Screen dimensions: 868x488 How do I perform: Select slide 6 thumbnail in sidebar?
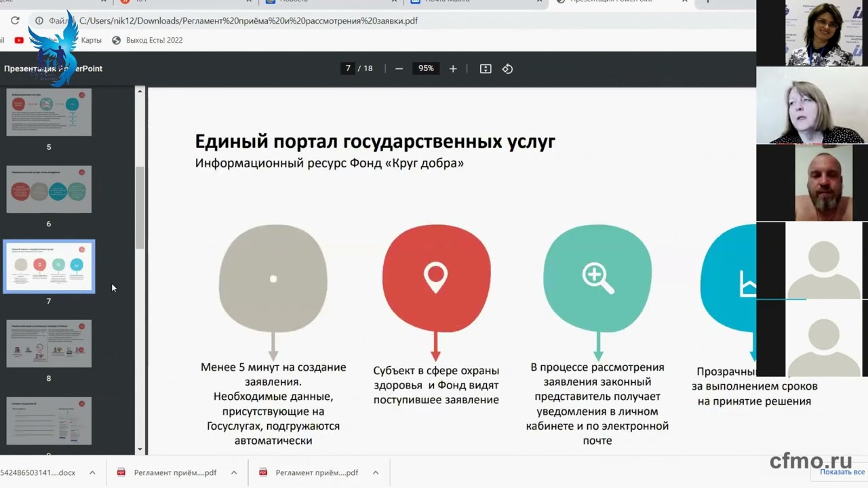49,190
